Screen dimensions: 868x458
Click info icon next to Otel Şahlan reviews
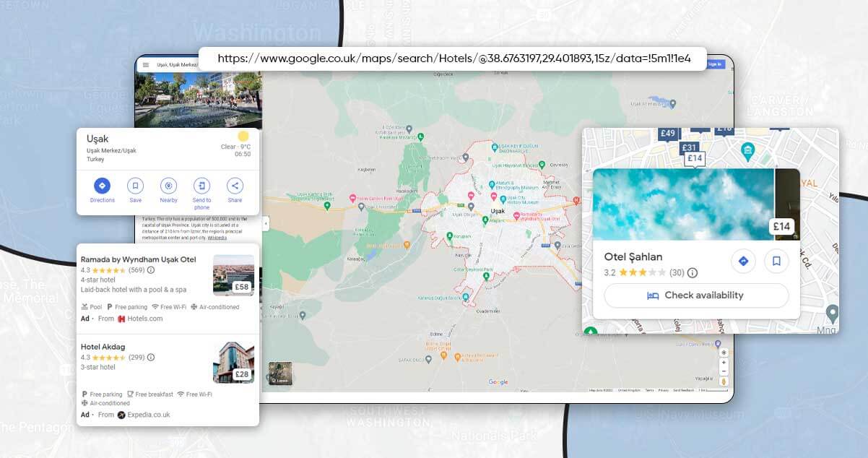click(x=693, y=273)
